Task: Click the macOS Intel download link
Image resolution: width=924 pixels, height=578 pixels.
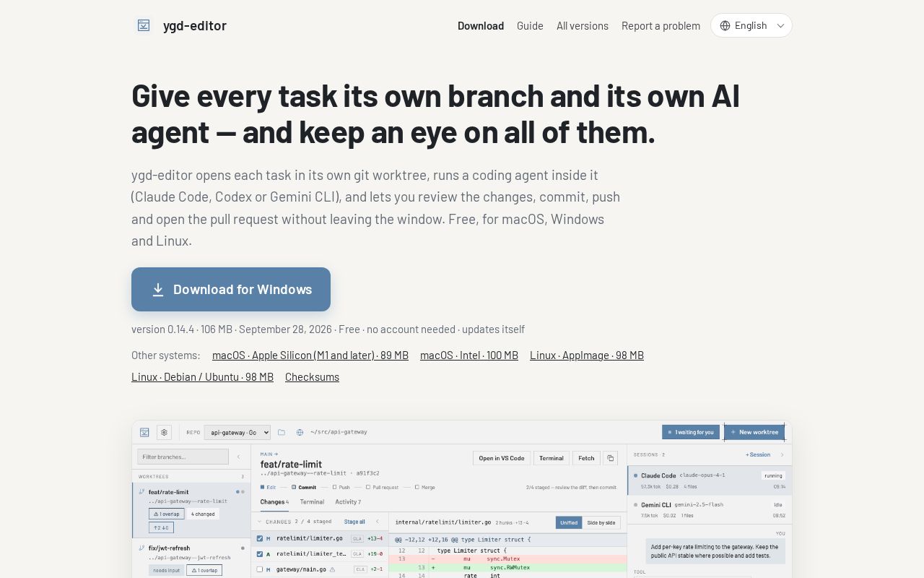Action: (469, 355)
